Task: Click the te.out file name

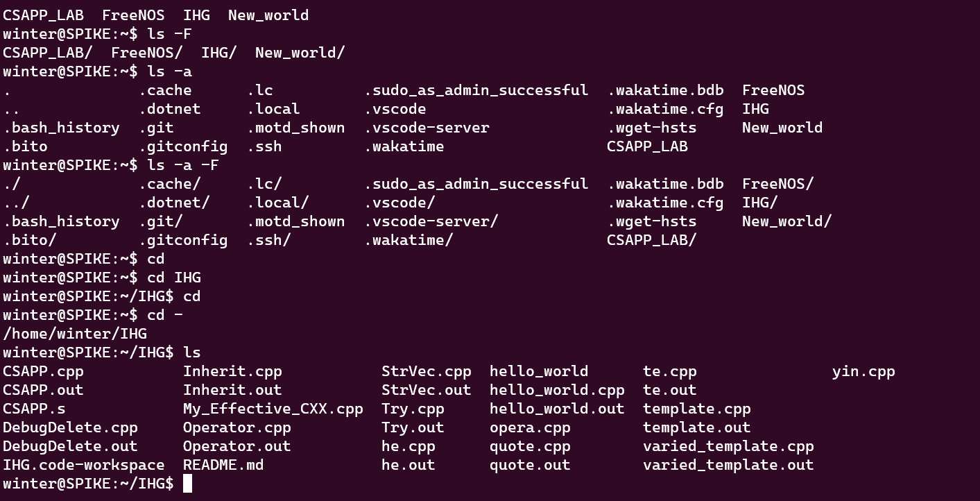Action: pyautogui.click(x=669, y=390)
